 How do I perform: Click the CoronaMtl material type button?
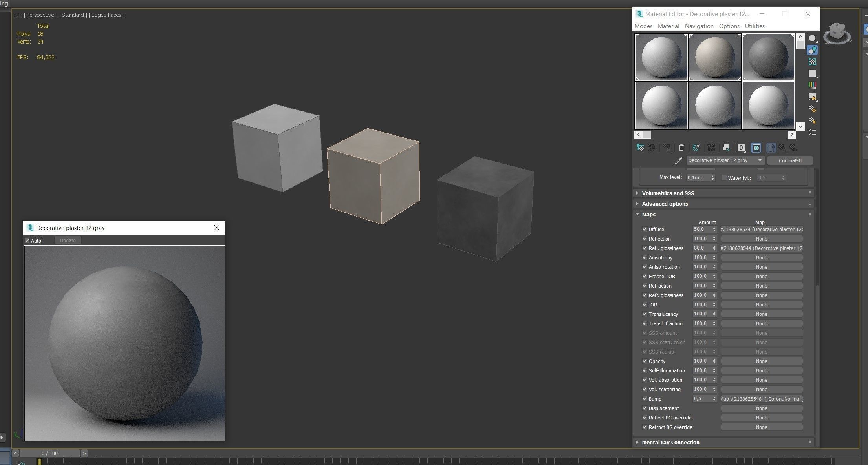coord(790,160)
